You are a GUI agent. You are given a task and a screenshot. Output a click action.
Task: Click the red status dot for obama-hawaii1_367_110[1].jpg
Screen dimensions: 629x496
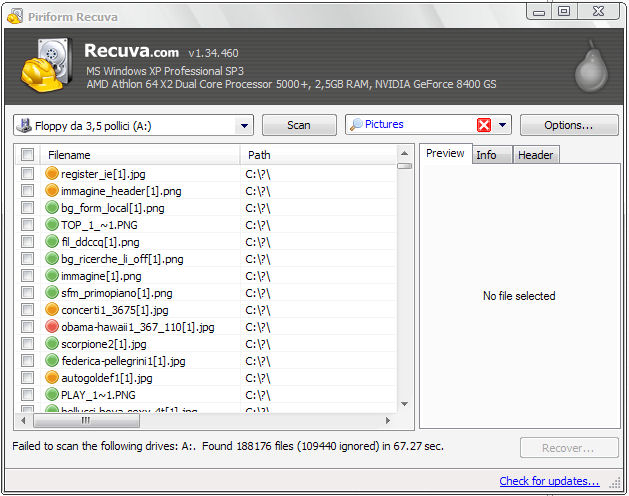(52, 326)
